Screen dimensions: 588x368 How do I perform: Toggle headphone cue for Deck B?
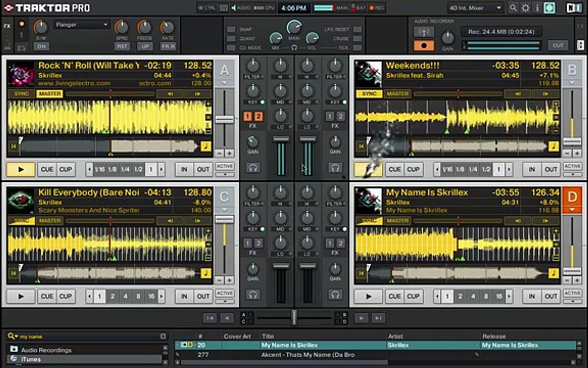tap(335, 168)
